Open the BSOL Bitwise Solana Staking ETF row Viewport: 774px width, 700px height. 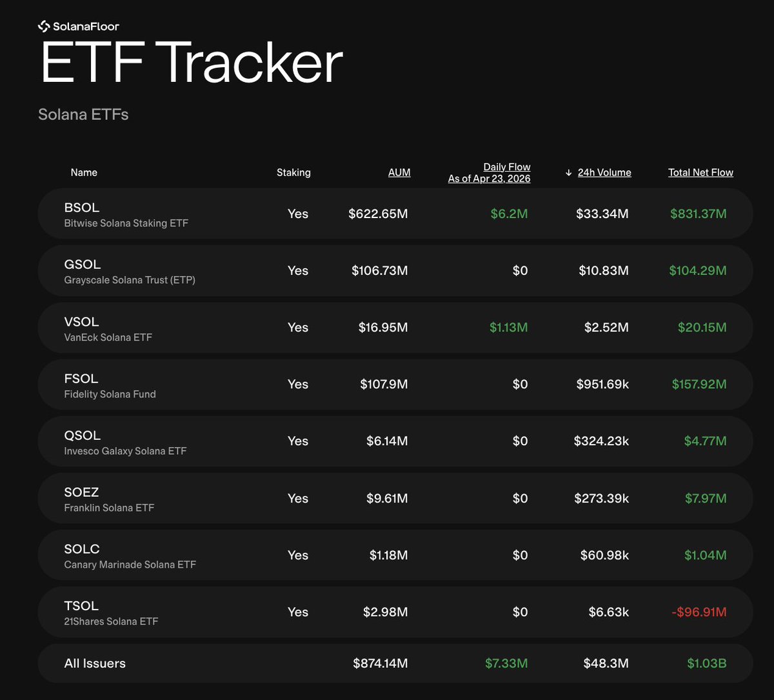pyautogui.click(x=126, y=214)
